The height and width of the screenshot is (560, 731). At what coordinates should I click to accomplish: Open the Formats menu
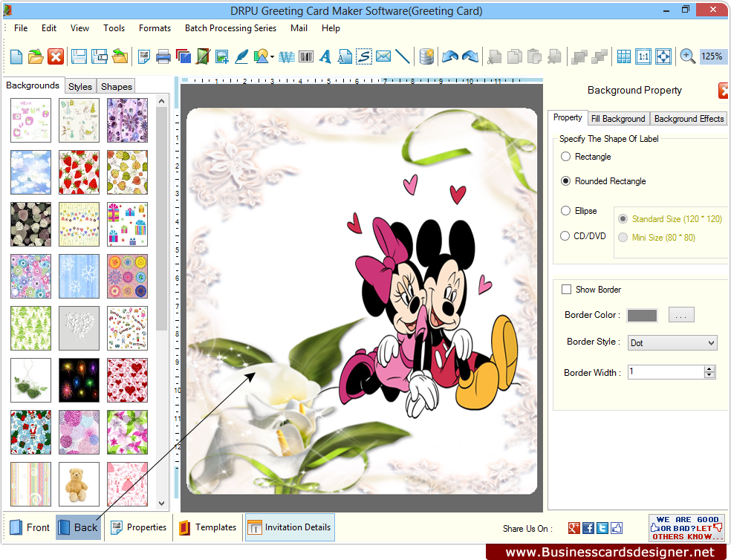point(155,28)
